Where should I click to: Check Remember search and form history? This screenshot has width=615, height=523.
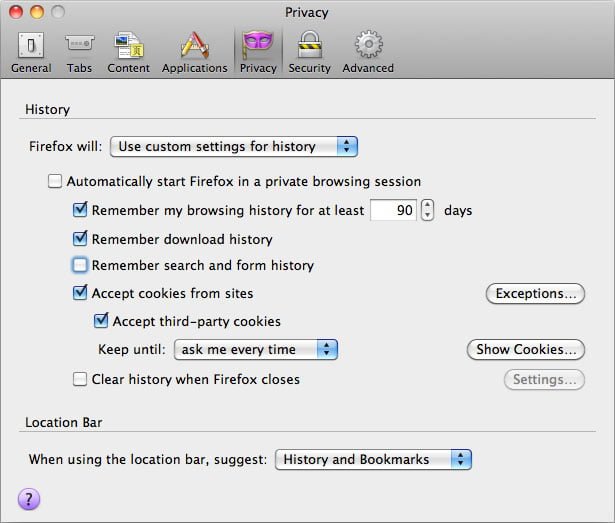[81, 266]
